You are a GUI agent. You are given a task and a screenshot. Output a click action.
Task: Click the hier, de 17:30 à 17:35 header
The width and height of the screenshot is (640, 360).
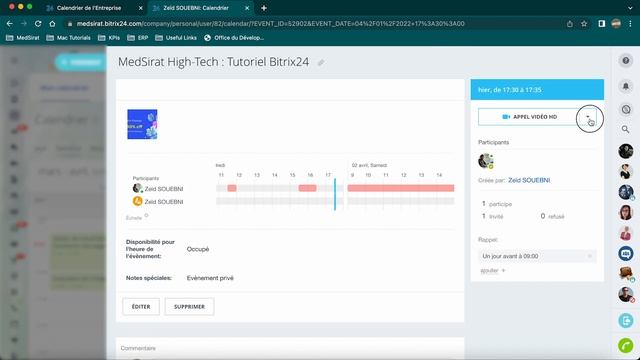[537, 90]
